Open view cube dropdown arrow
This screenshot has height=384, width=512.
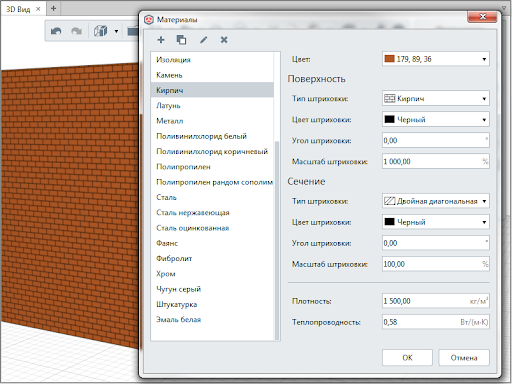click(x=116, y=31)
